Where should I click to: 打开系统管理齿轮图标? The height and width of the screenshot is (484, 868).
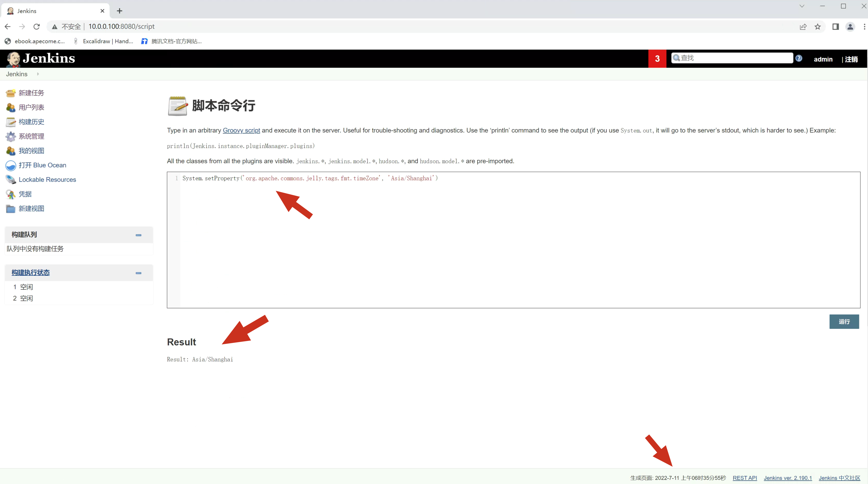click(10, 136)
